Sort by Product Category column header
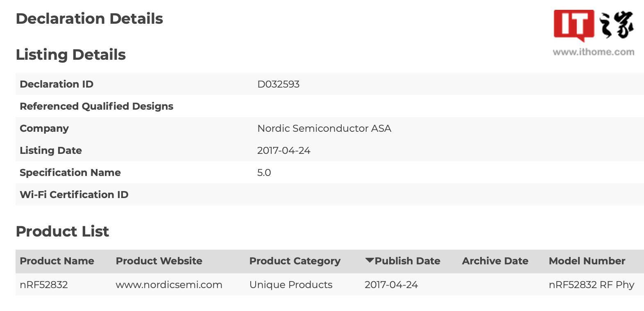The image size is (644, 311). pyautogui.click(x=295, y=261)
